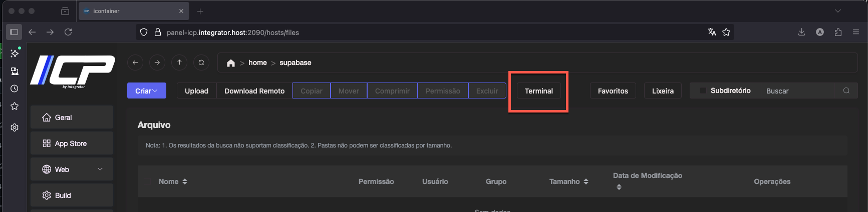The width and height of the screenshot is (868, 212).
Task: Open the tracking protection shield icon
Action: click(x=144, y=32)
